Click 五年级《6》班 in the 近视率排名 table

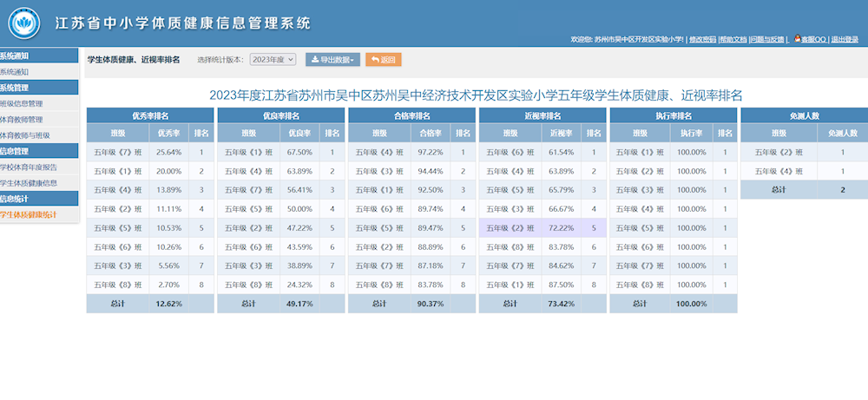tap(510, 152)
